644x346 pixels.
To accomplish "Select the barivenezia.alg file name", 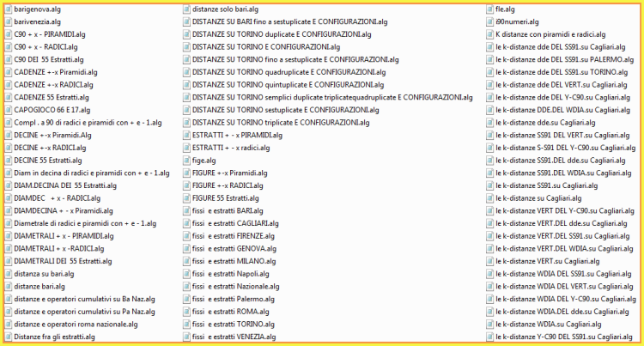I will pyautogui.click(x=38, y=22).
